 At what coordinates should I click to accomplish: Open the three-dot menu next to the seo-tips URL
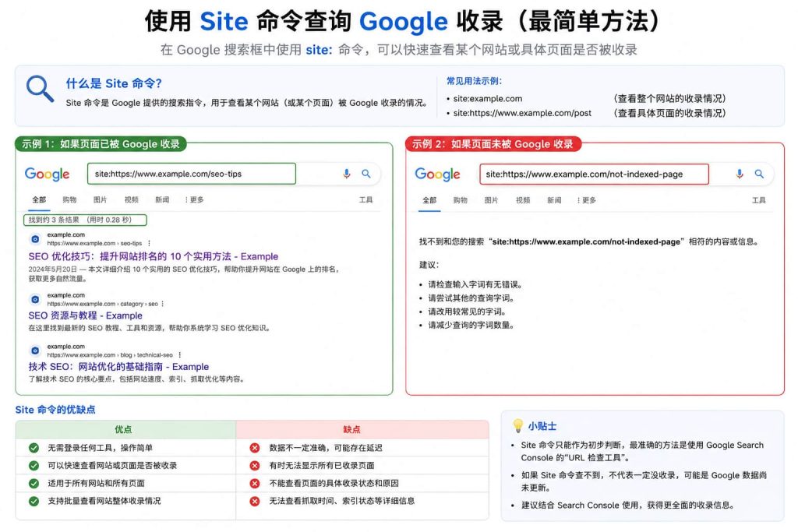click(149, 243)
